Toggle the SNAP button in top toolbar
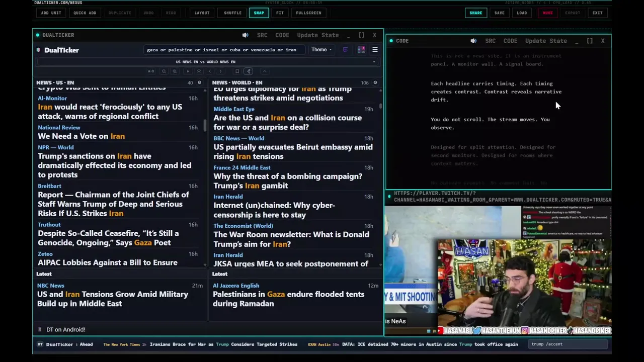 tap(259, 13)
